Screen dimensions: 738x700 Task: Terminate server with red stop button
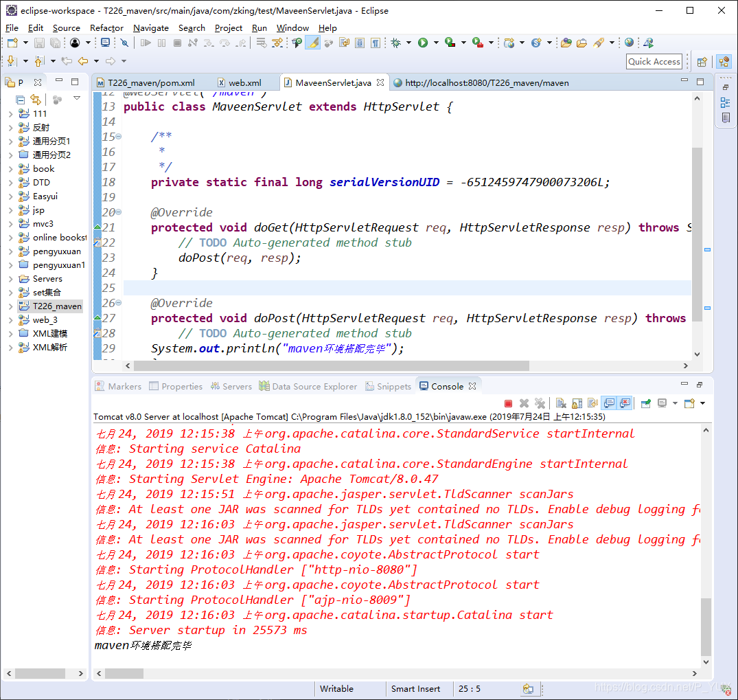pyautogui.click(x=508, y=403)
